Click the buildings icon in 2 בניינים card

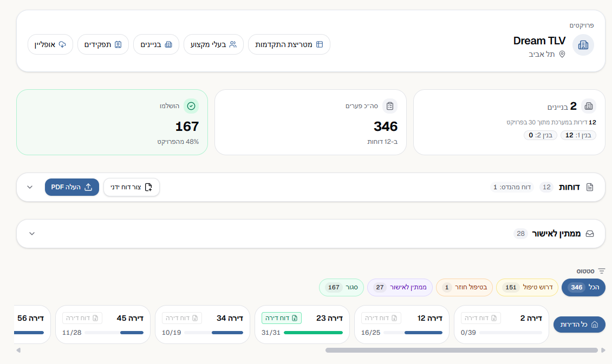(589, 106)
